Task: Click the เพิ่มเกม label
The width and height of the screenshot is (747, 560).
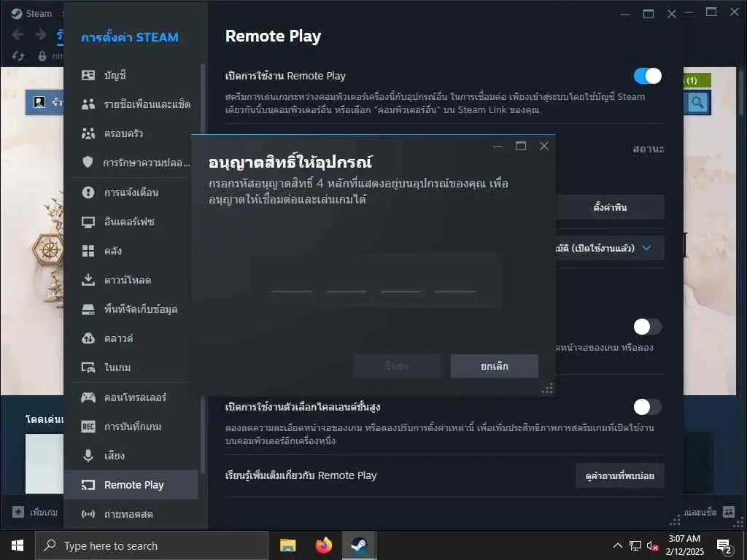Action: tap(44, 513)
